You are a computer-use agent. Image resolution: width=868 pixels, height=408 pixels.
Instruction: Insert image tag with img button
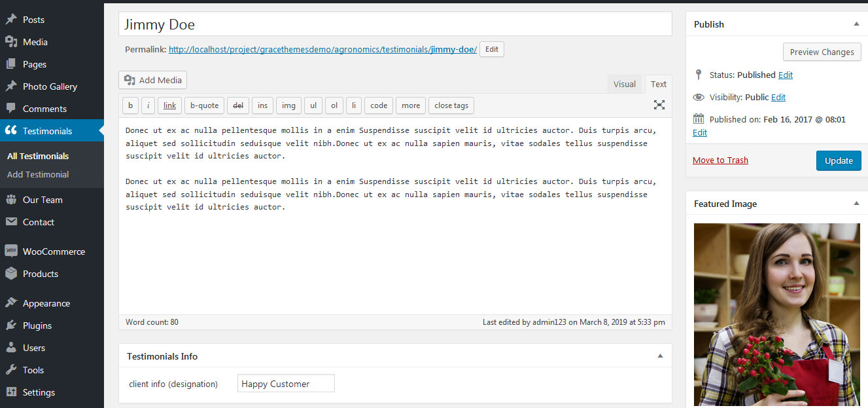[288, 105]
